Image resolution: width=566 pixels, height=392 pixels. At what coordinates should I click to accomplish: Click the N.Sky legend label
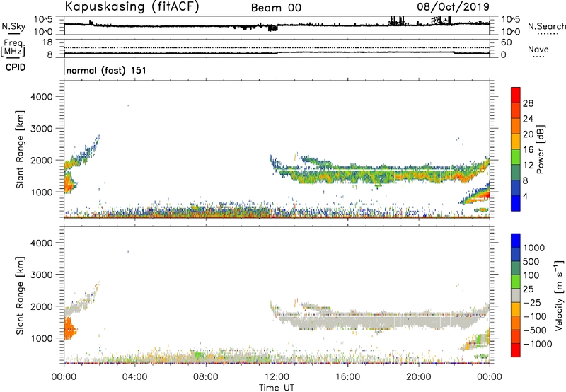coord(13,27)
